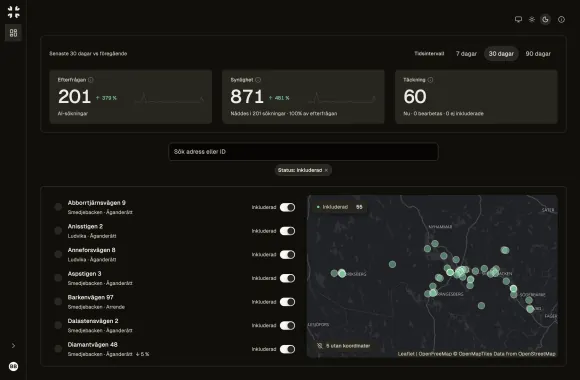Image resolution: width=580 pixels, height=380 pixels.
Task: Open the Täckning card showing 60
Action: point(476,97)
